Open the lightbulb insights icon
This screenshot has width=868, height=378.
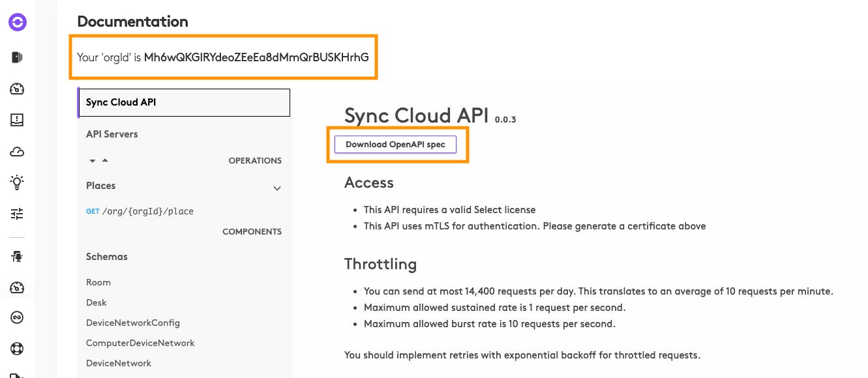[x=18, y=182]
